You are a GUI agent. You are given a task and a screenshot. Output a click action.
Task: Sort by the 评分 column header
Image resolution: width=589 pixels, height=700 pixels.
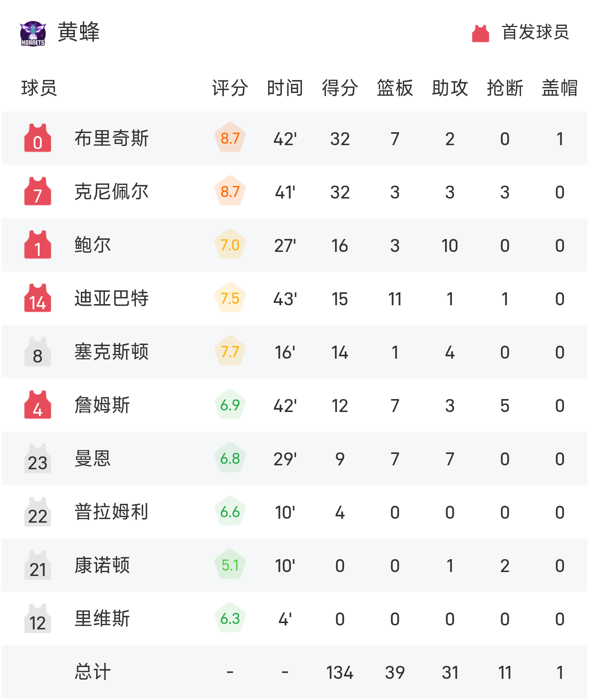pyautogui.click(x=230, y=88)
